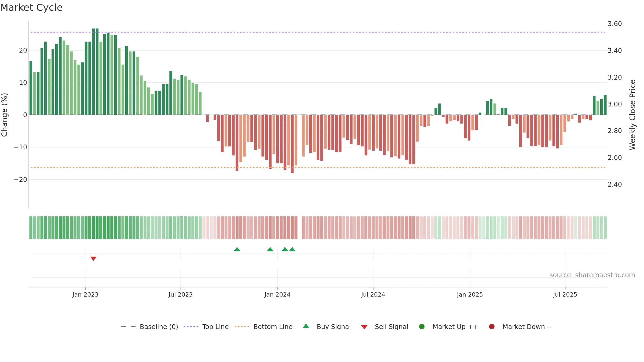The height and width of the screenshot is (362, 644).
Task: Click the Market Cycle chart title
Action: pyautogui.click(x=31, y=8)
